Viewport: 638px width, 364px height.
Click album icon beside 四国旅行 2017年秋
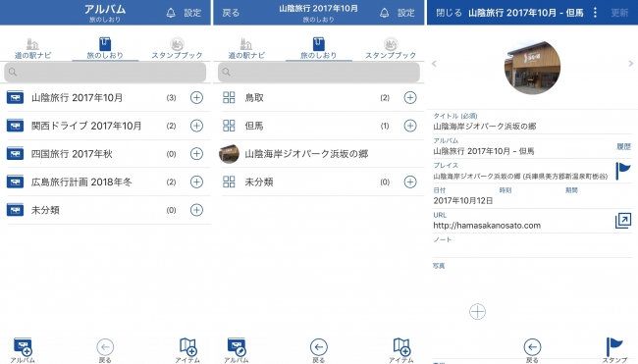pyautogui.click(x=15, y=154)
